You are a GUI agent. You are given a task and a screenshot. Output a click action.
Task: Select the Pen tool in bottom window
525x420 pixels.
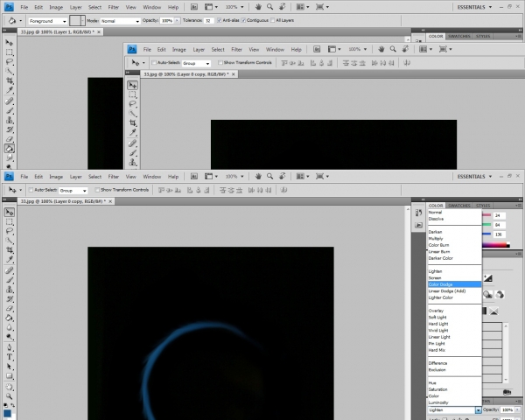pyautogui.click(x=10, y=347)
